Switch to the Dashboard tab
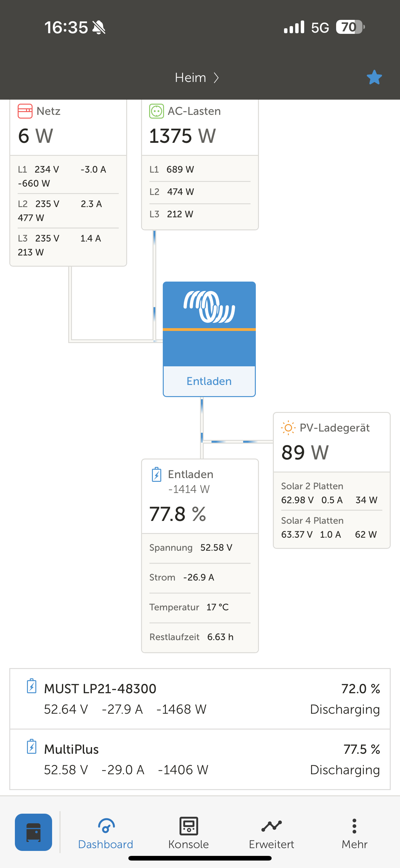The width and height of the screenshot is (400, 868). [x=106, y=833]
